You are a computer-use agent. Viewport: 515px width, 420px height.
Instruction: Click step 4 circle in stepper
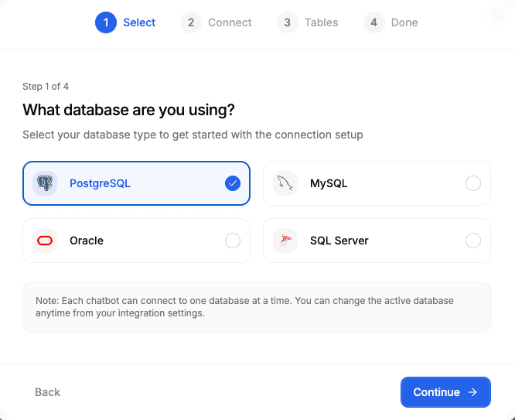pyautogui.click(x=373, y=22)
